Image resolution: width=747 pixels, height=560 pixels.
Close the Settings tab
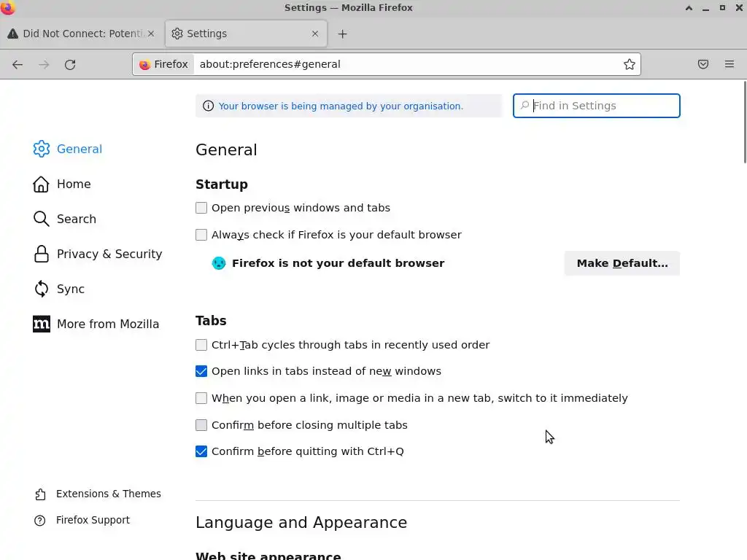(315, 34)
